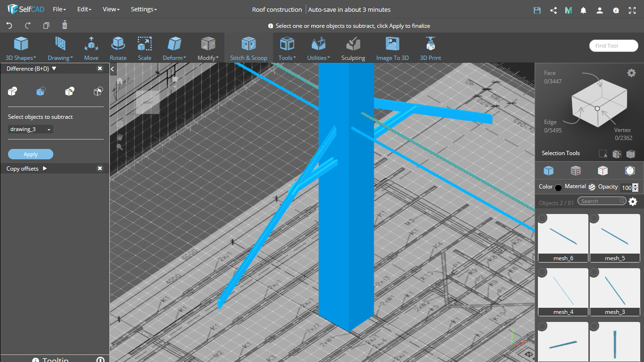Viewport: 644px width, 362px height.
Task: Select the Rotate tool
Action: click(118, 49)
